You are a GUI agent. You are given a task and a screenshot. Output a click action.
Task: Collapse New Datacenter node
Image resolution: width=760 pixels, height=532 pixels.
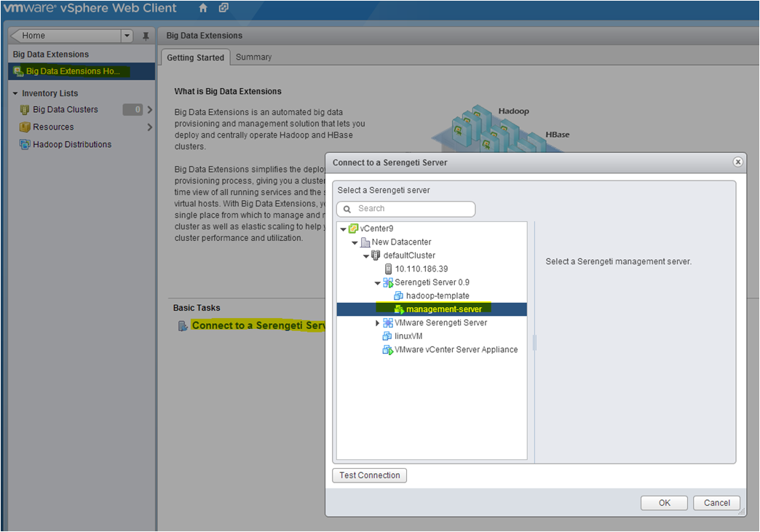(355, 243)
